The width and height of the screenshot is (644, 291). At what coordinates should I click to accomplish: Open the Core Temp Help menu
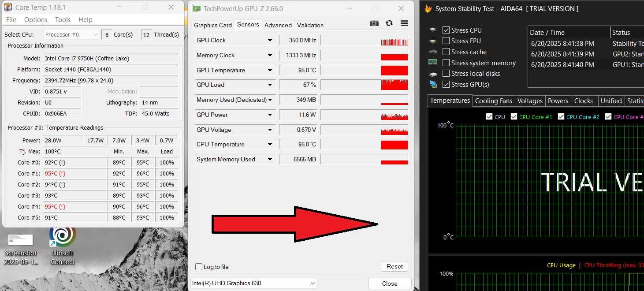point(86,19)
